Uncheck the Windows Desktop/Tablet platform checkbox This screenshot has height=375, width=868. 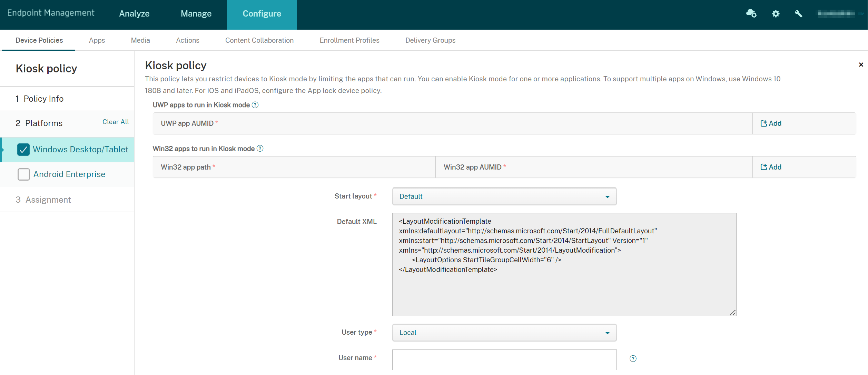tap(23, 150)
